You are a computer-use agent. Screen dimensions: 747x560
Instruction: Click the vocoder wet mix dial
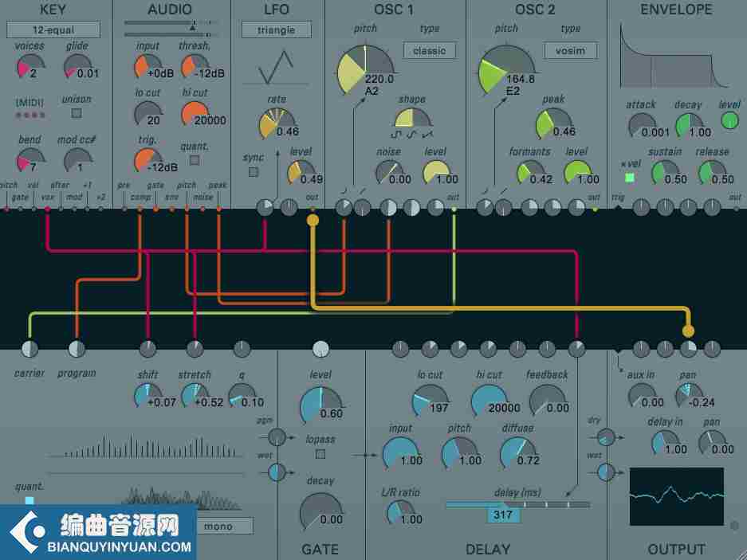(277, 472)
